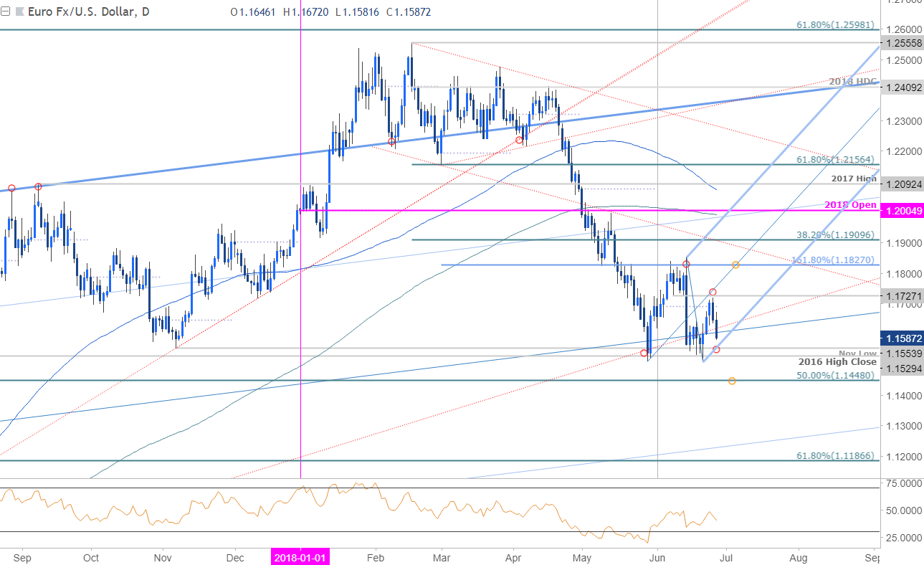The image size is (924, 565).
Task: Select the low value L1.15816
Action: (x=358, y=12)
